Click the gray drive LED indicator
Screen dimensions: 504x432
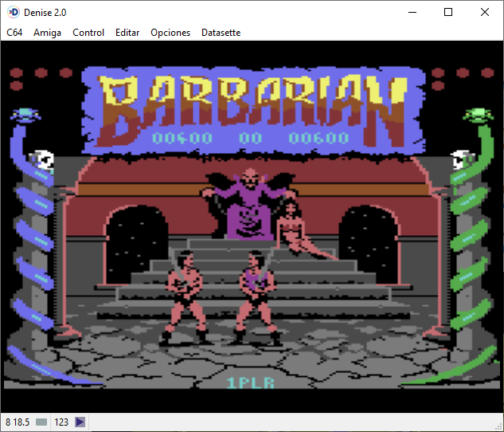click(41, 422)
